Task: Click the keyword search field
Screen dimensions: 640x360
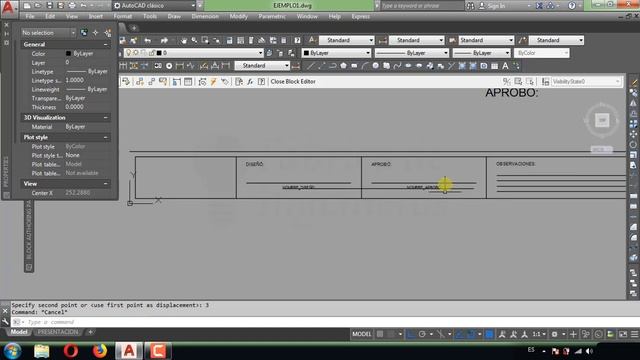Action: point(422,6)
